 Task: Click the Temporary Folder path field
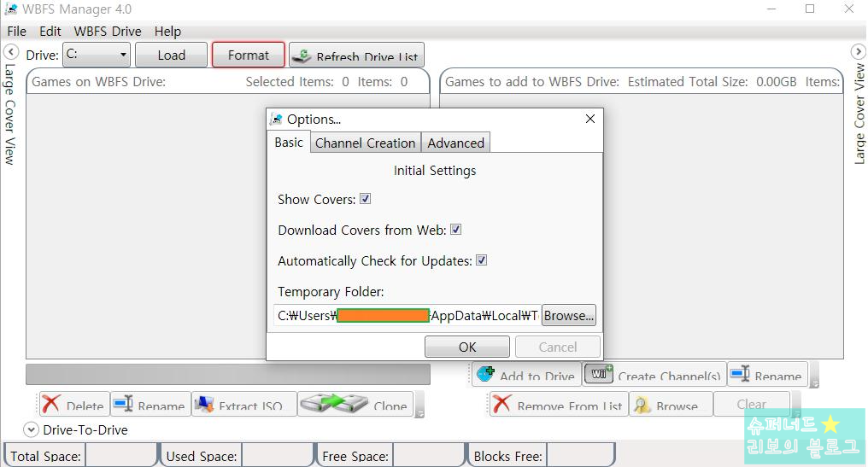click(407, 315)
